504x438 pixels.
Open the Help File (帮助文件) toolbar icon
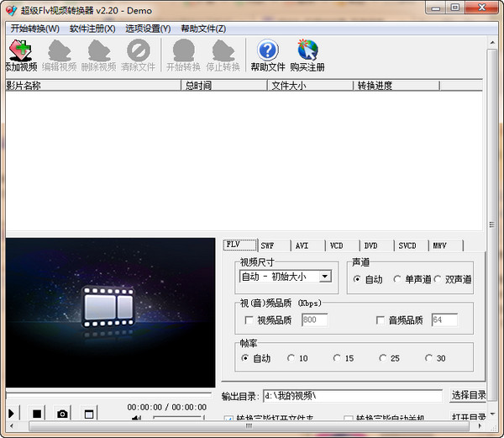coord(267,51)
